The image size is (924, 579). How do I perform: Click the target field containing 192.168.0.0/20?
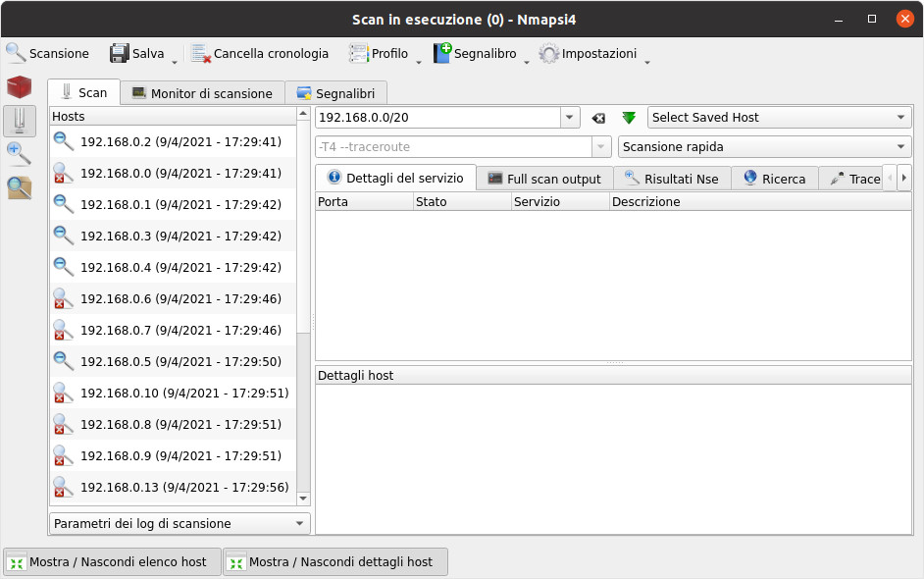point(438,118)
